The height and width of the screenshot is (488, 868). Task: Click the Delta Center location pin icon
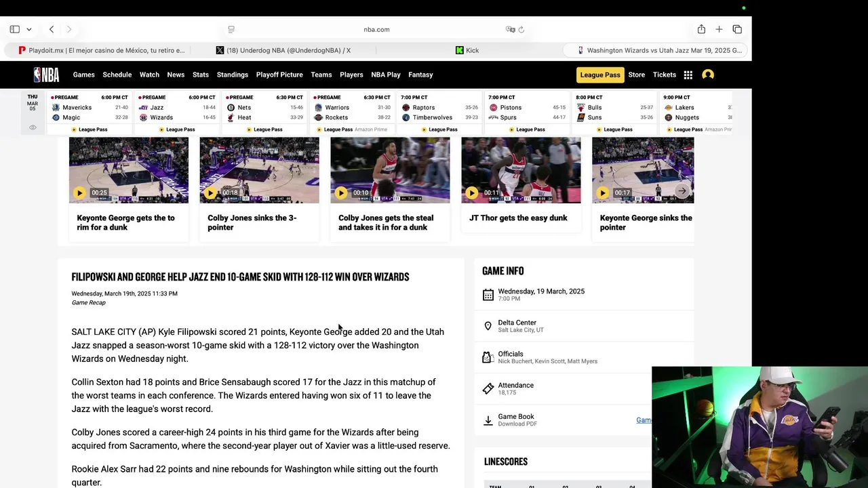(x=488, y=326)
